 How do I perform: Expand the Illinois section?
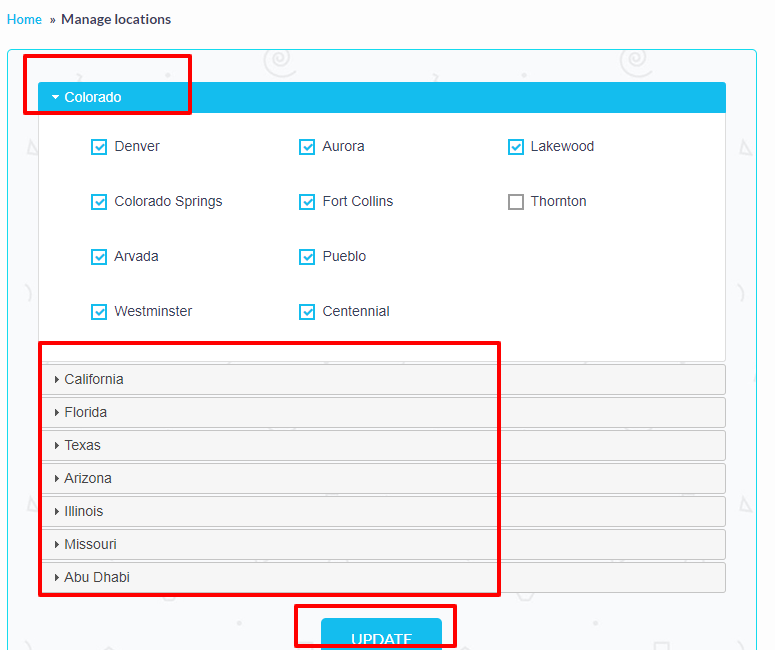click(x=84, y=511)
